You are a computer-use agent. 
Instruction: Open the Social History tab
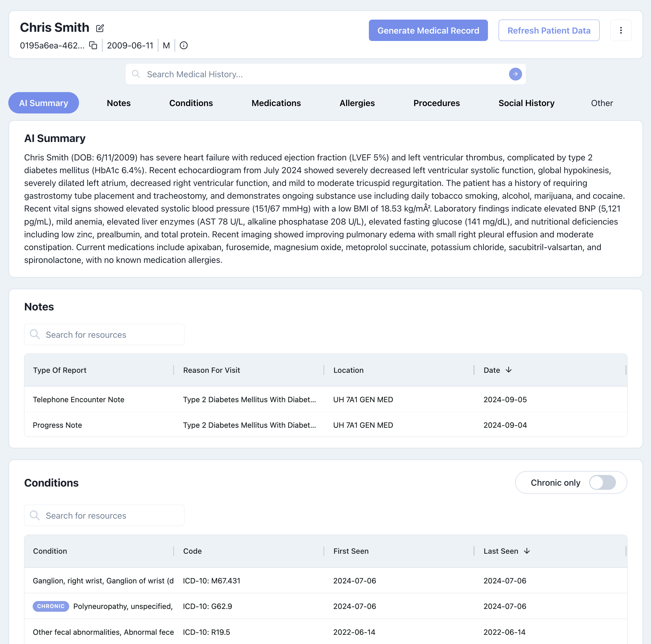click(x=526, y=103)
